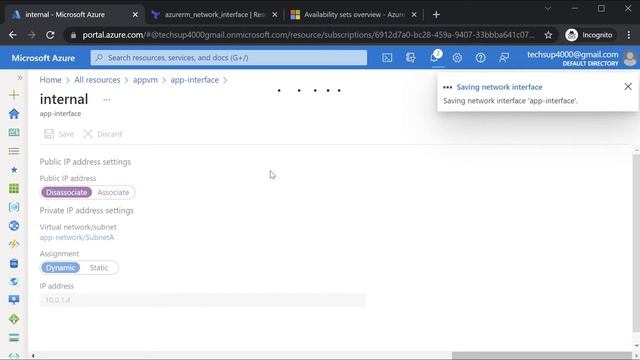Open the Load balancers diamond icon in the sidebar
640x360 pixels.
(x=14, y=319)
